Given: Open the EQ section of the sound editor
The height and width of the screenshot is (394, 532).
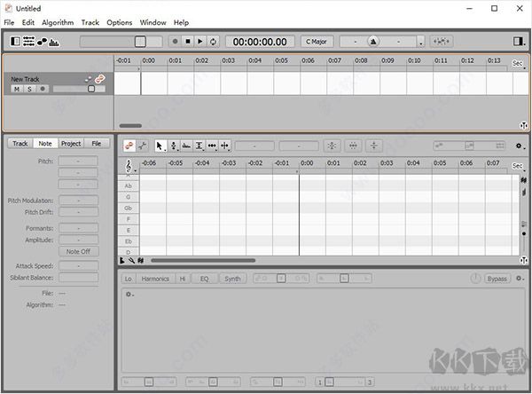Looking at the screenshot, I should 204,279.
